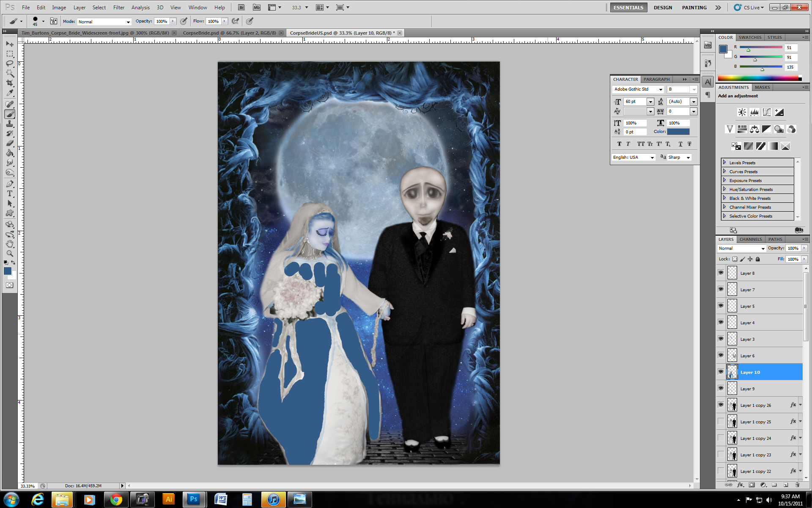Select the Rectangular Marquee tool

10,54
